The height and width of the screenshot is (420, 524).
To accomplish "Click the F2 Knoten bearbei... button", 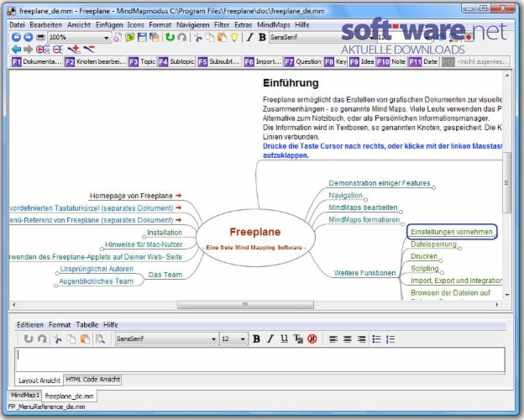I will [96, 61].
